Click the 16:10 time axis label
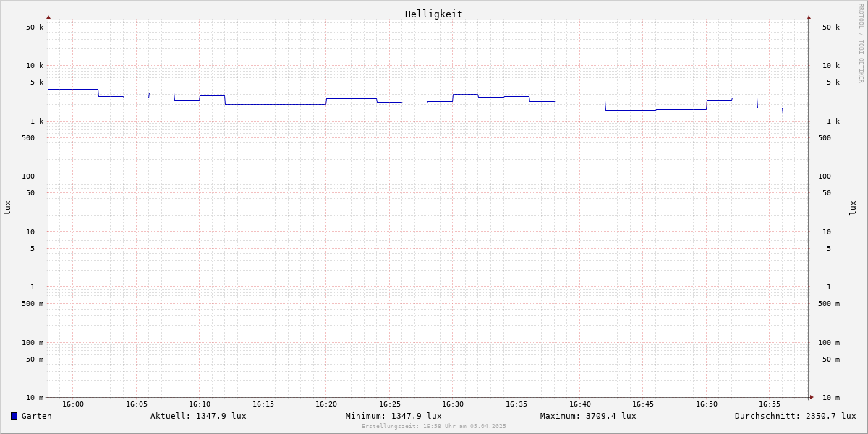This screenshot has width=868, height=434. (200, 404)
